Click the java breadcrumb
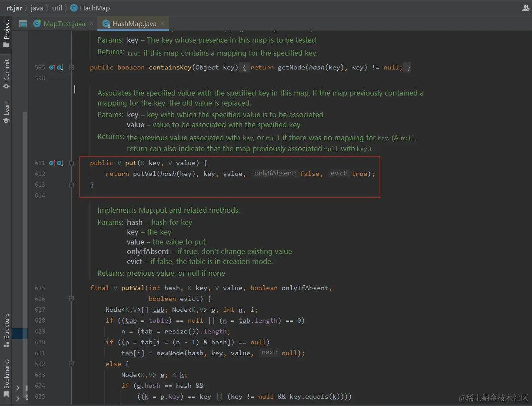 [x=37, y=8]
